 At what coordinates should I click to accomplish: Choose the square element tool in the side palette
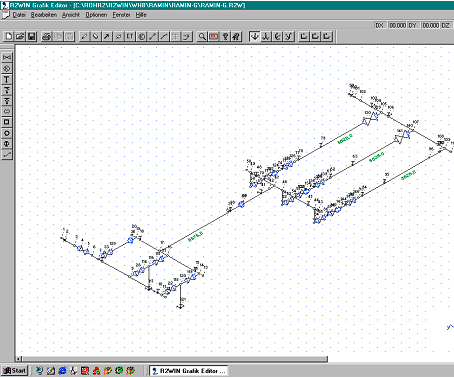tap(7, 122)
